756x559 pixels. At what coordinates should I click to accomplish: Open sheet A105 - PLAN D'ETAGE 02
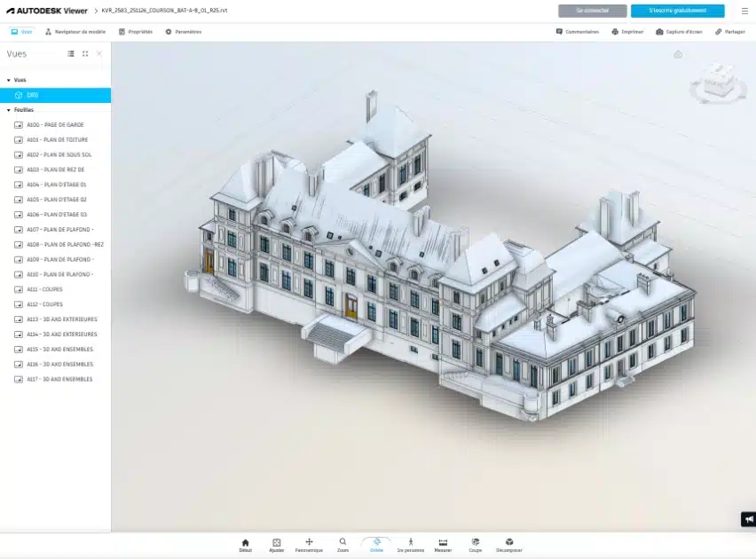pyautogui.click(x=55, y=200)
